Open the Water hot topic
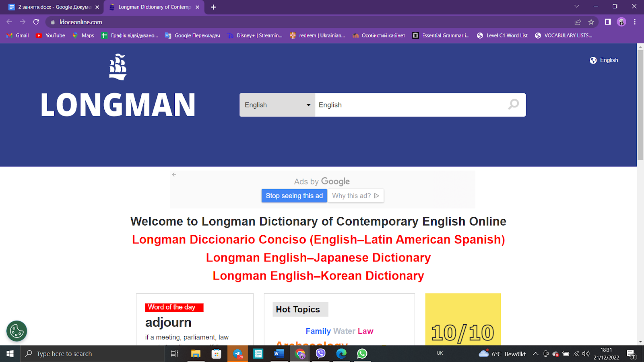The image size is (644, 362). (344, 331)
